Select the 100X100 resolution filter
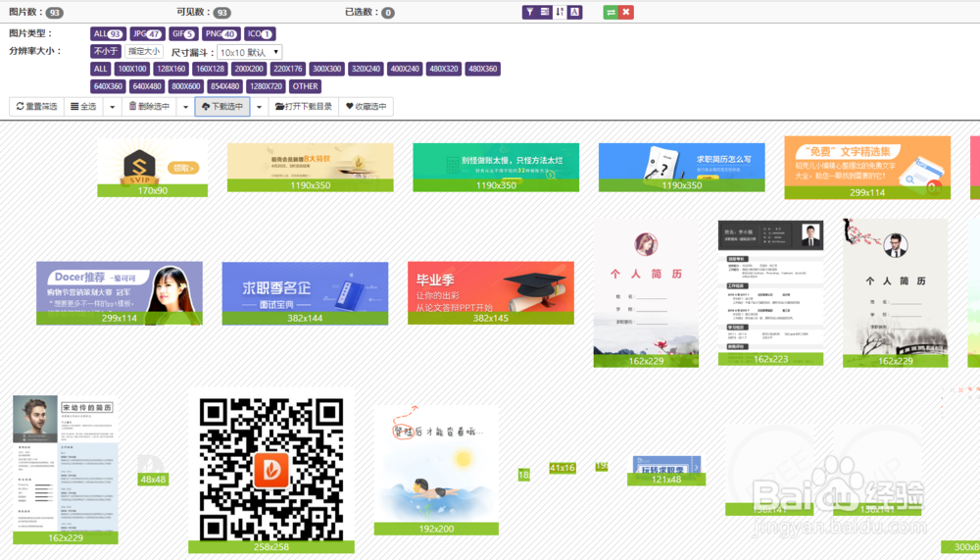The height and width of the screenshot is (560, 980). [132, 69]
